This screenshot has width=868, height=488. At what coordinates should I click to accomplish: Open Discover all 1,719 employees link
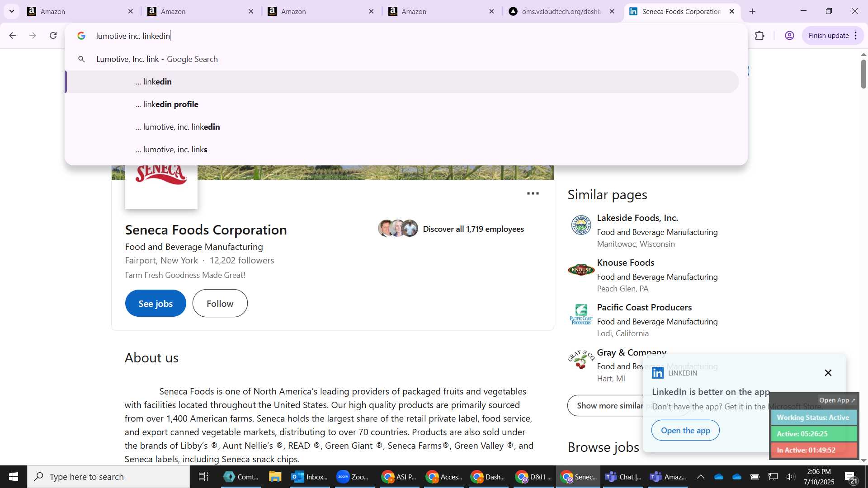473,229
